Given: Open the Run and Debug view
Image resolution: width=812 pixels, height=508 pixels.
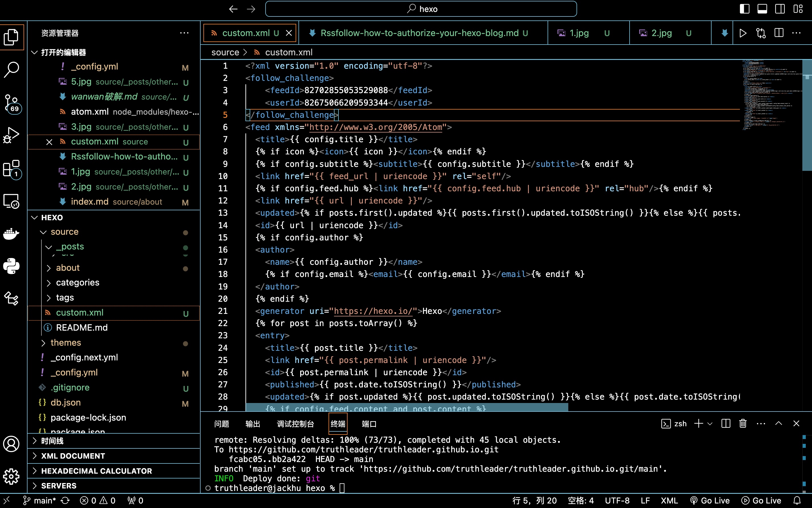Looking at the screenshot, I should click(11, 135).
